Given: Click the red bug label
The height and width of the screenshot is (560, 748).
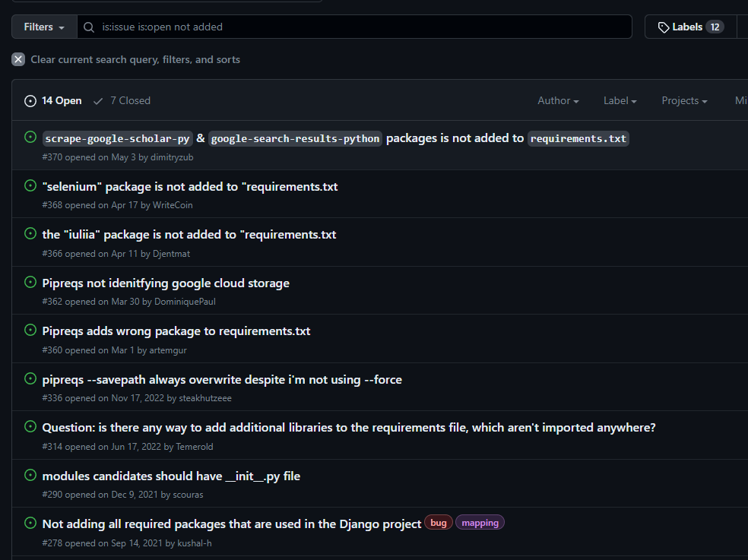Looking at the screenshot, I should pyautogui.click(x=439, y=523).
